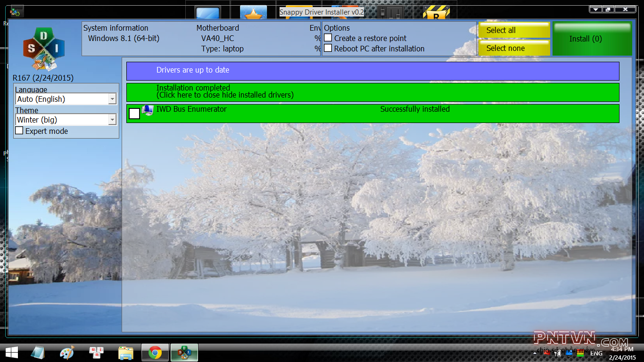The height and width of the screenshot is (362, 644).
Task: Click the Select all button
Action: tap(514, 30)
